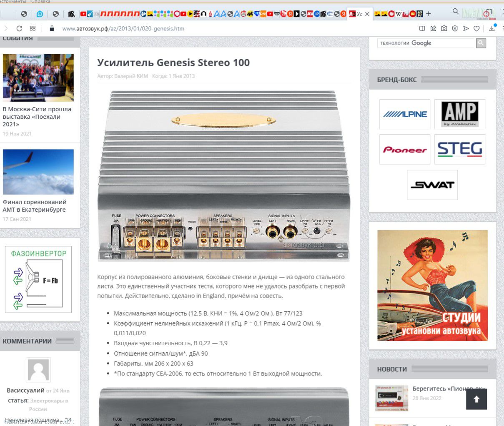
Task: Open the author link Валерий КИМ
Action: click(131, 76)
